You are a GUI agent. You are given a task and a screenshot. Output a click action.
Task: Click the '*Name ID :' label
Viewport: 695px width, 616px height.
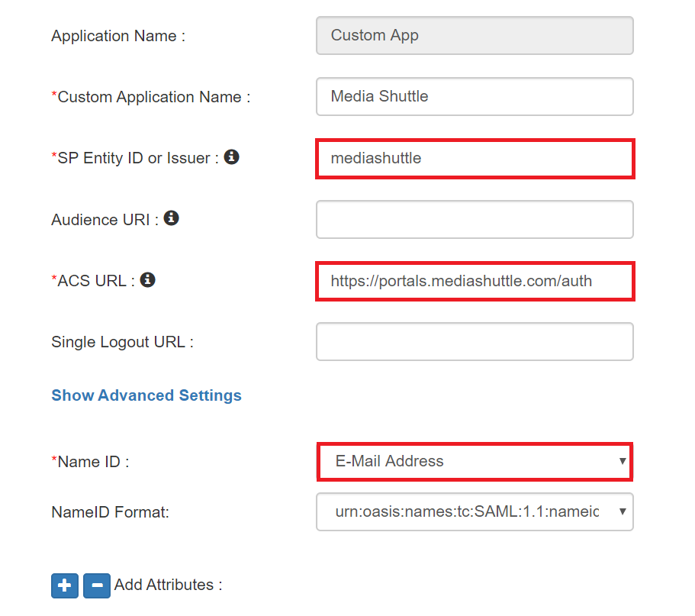click(91, 462)
